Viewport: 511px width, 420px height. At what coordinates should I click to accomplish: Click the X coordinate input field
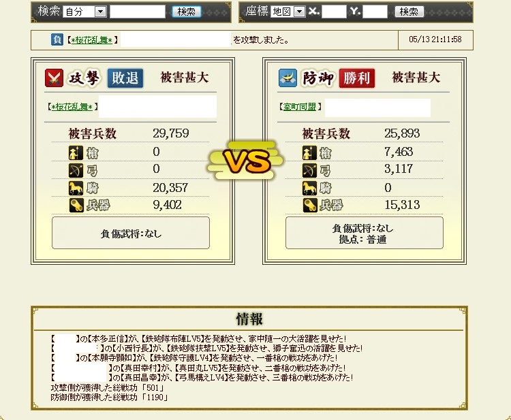click(334, 12)
